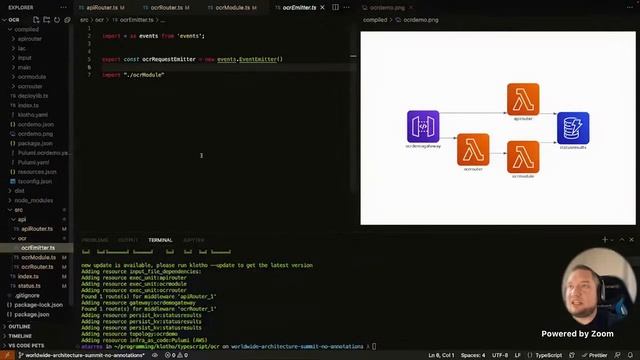Open editor more actions ellipsis

pos(347,7)
